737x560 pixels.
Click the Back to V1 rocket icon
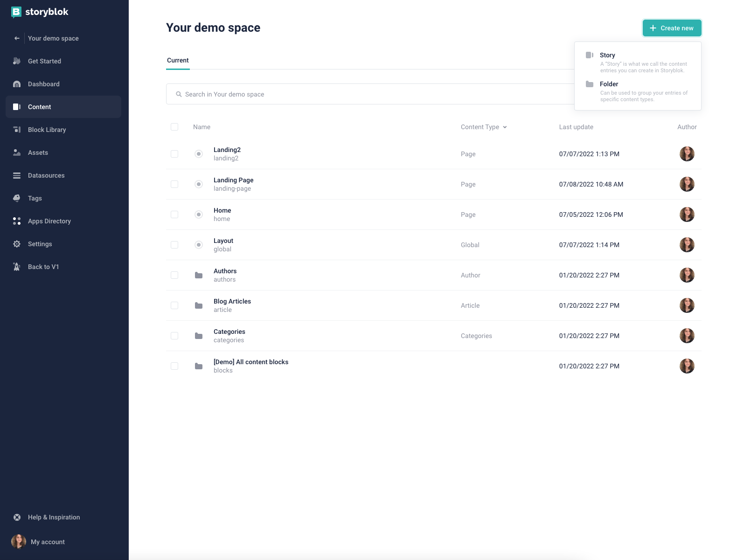pos(17,267)
